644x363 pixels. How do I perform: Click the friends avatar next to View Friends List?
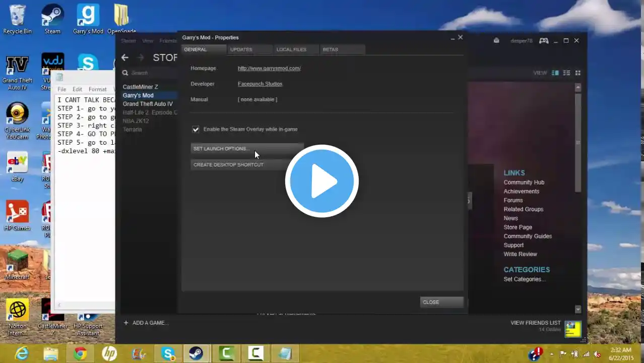pyautogui.click(x=573, y=329)
